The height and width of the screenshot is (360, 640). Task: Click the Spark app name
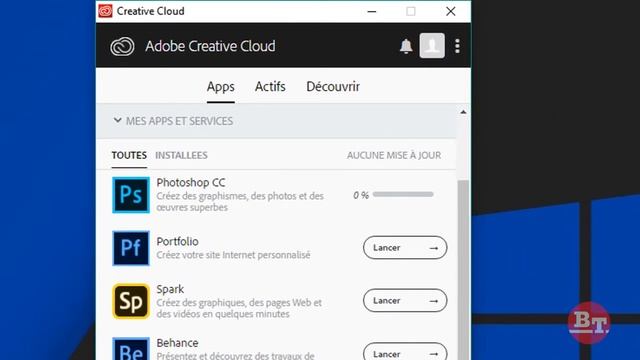pos(170,289)
